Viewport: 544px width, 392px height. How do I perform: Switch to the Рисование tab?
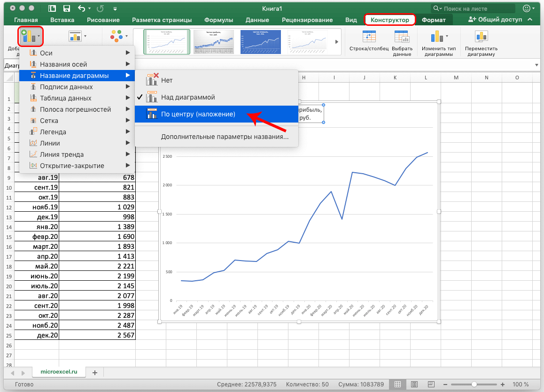coord(103,20)
